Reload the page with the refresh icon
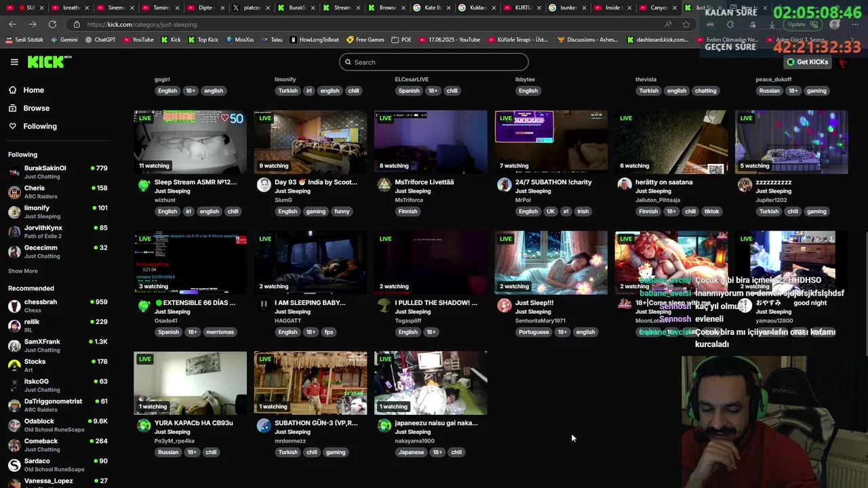The image size is (868, 488). [x=52, y=24]
